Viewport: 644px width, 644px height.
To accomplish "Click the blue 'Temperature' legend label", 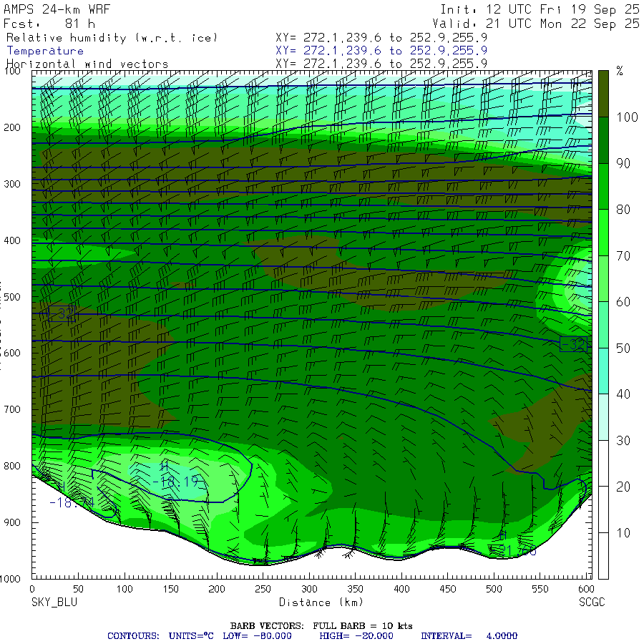I will point(45,51).
